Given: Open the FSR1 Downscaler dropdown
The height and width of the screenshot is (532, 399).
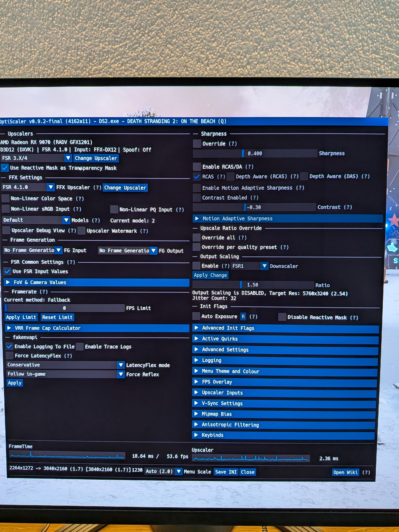Looking at the screenshot, I should [x=250, y=266].
